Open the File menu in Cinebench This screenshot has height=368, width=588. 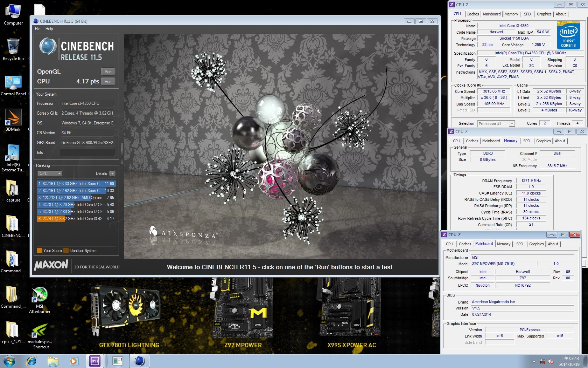tap(38, 29)
